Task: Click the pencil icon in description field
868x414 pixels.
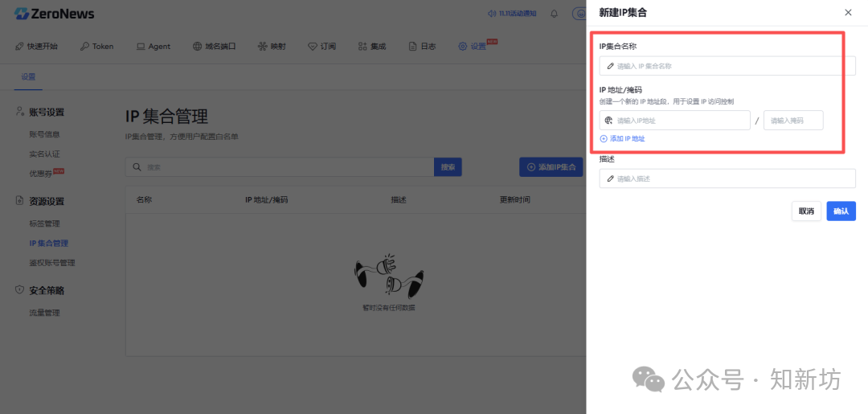Action: (611, 178)
